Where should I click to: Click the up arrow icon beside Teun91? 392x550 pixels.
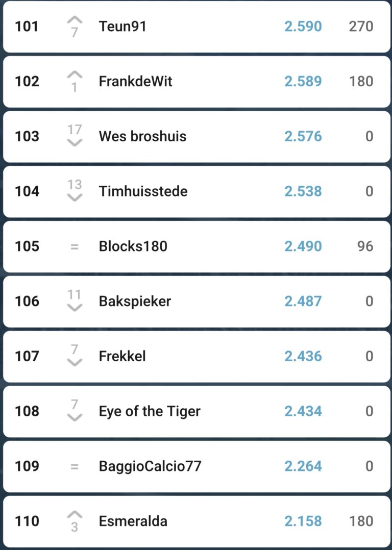75,20
